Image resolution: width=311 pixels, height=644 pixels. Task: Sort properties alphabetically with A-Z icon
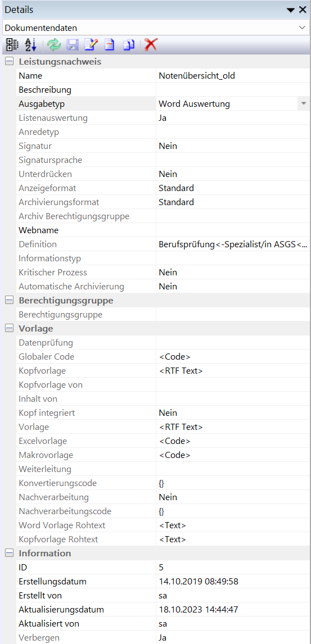click(x=30, y=44)
